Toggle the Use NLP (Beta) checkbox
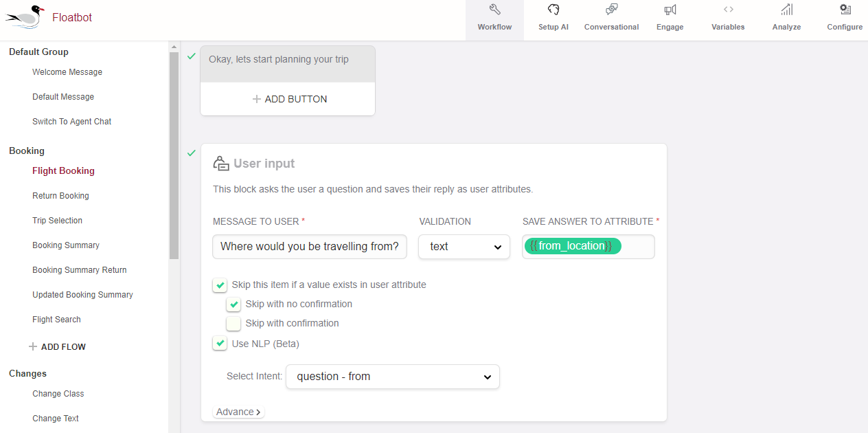 tap(220, 344)
